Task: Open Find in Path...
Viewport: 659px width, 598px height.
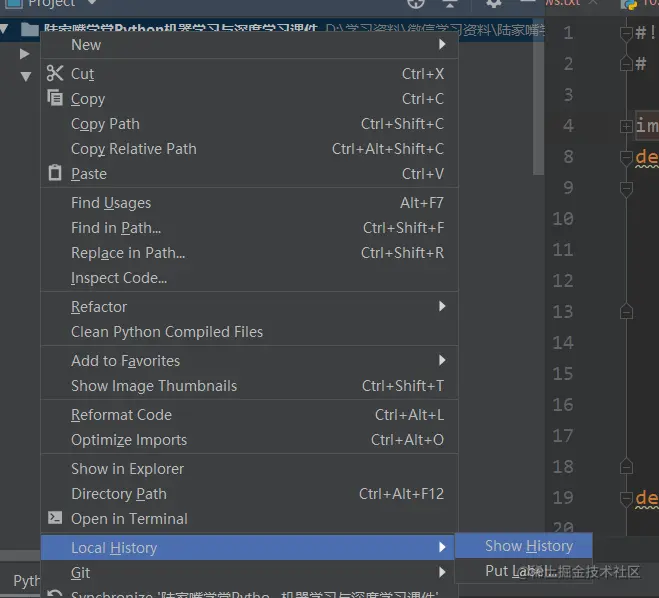Action: click(x=249, y=228)
